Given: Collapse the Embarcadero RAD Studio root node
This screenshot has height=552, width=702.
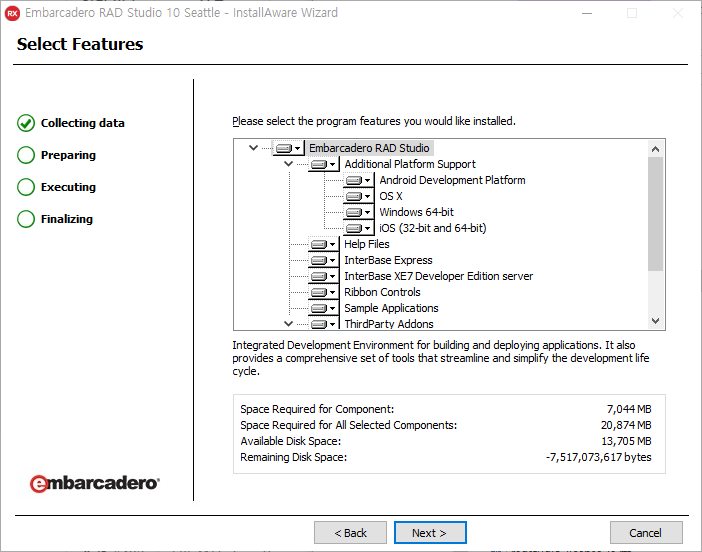Looking at the screenshot, I should click(253, 148).
